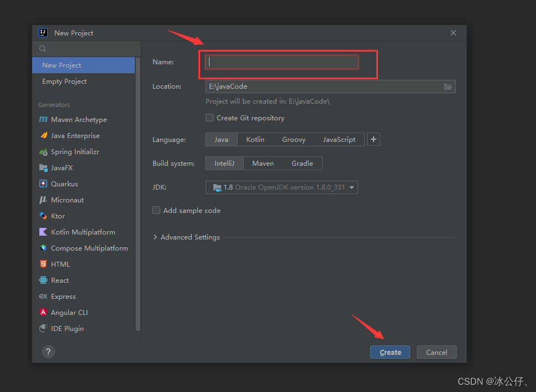Click the Java Enterprise label
Image resolution: width=536 pixels, height=392 pixels.
(75, 136)
